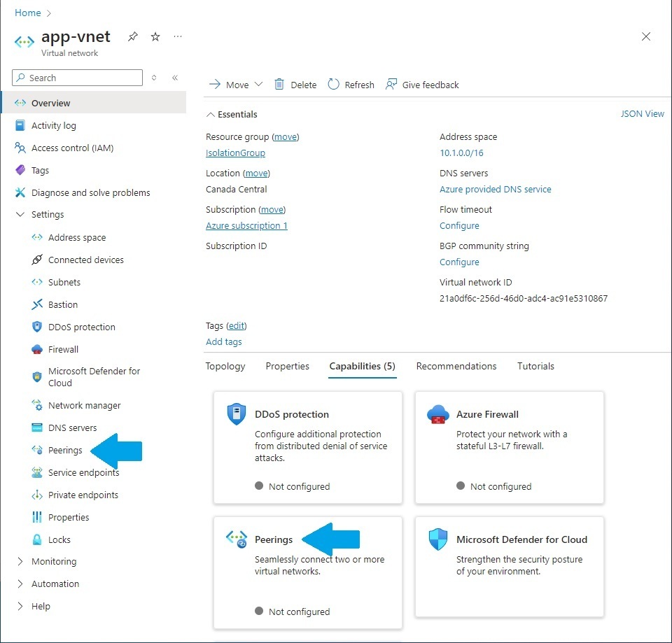Open the Move dropdown arrow
672x643 pixels.
(x=258, y=85)
